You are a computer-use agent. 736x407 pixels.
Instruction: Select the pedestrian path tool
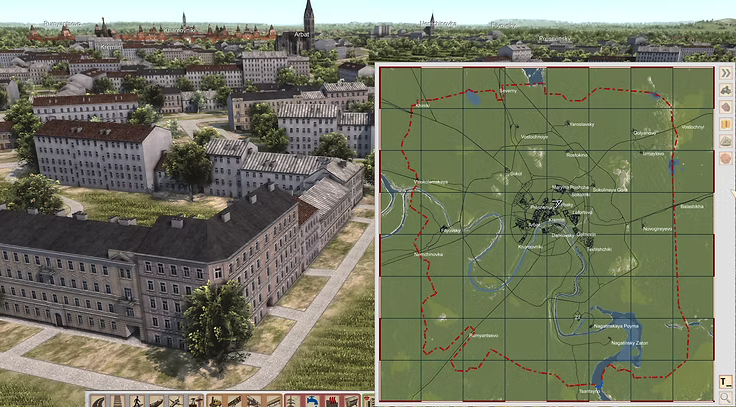[137, 401]
